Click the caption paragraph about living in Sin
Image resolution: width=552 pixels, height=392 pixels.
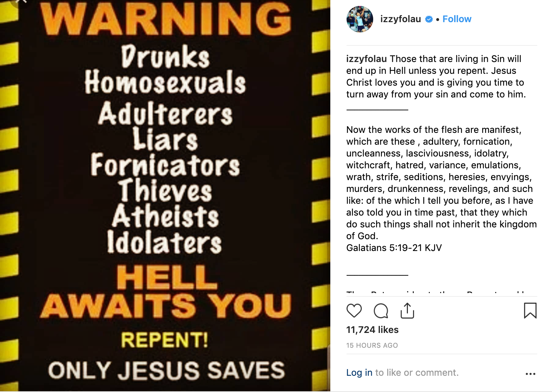click(x=436, y=76)
